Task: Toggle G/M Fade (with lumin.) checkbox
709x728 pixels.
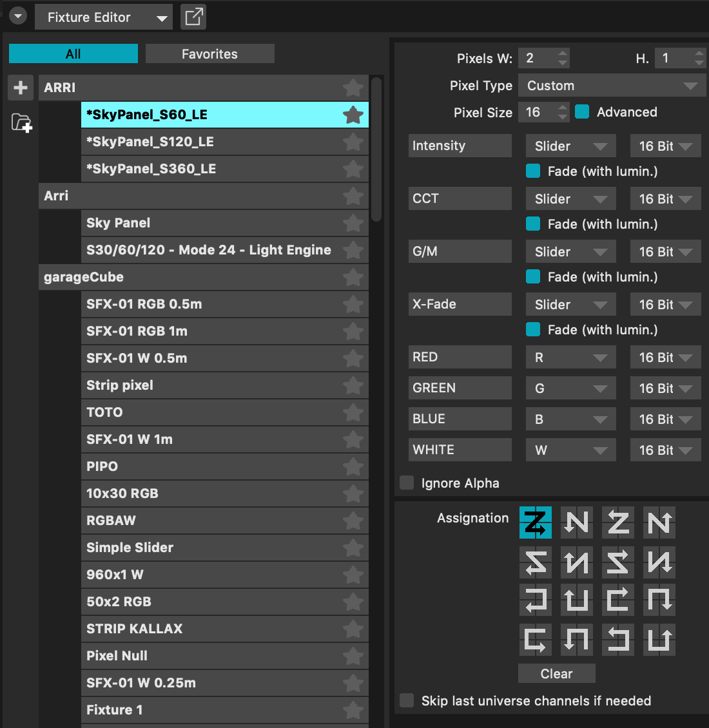Action: (533, 277)
